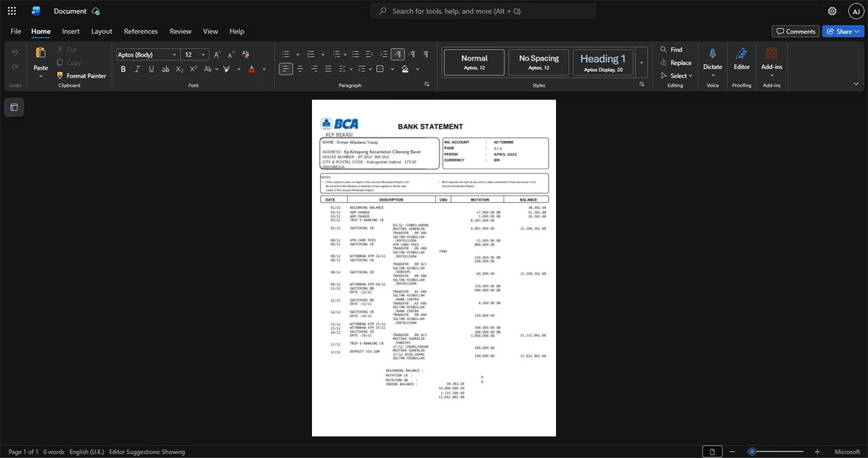
Task: Open Paragraph settings dialog launcher
Action: tap(427, 84)
